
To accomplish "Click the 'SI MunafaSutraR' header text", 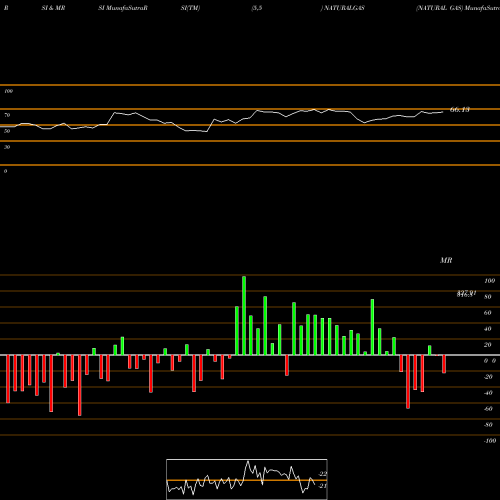I will coord(123,8).
